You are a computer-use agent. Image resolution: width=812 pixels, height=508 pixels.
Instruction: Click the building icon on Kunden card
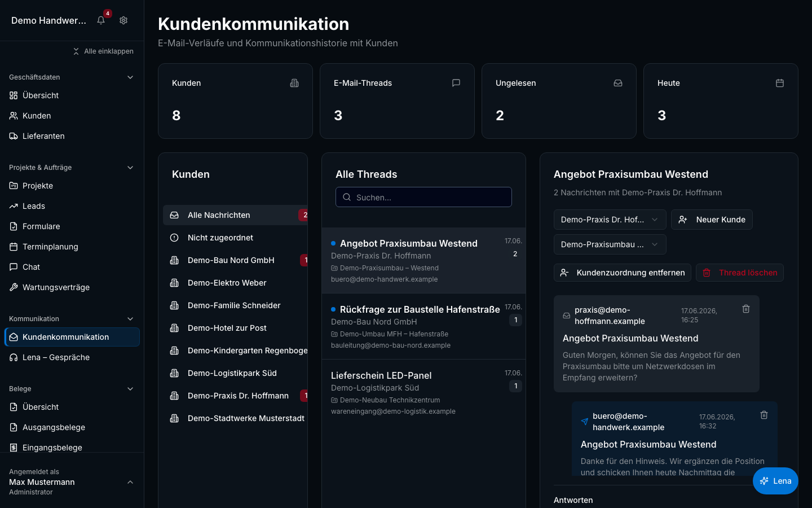pyautogui.click(x=294, y=83)
